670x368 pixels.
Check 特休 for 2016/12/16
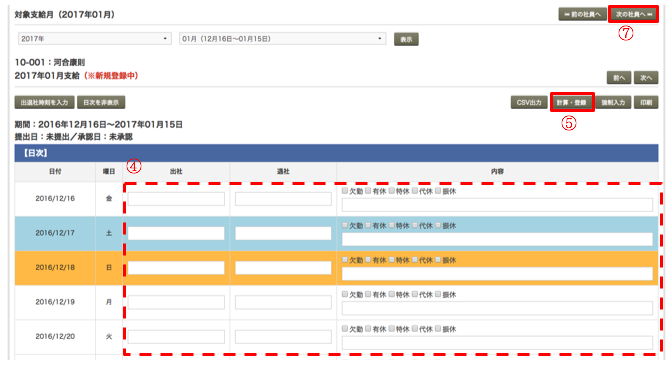(391, 191)
